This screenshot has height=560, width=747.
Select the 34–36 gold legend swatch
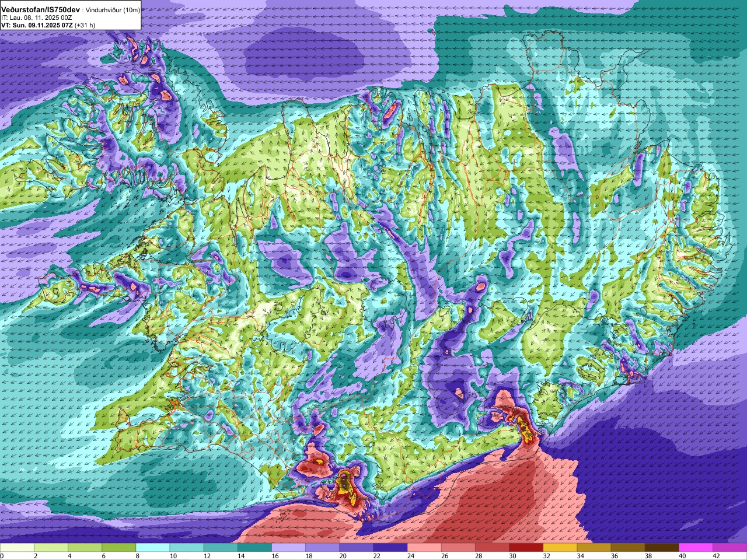pyautogui.click(x=594, y=548)
